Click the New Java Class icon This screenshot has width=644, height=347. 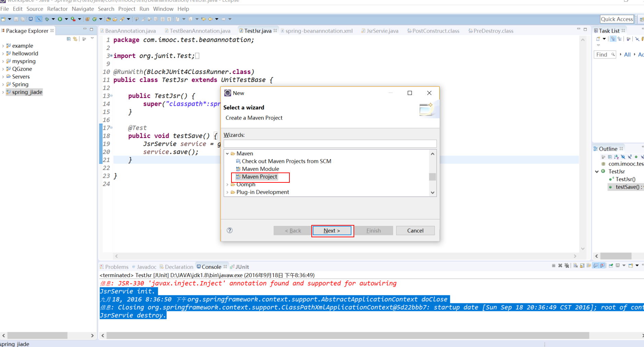pyautogui.click(x=94, y=19)
